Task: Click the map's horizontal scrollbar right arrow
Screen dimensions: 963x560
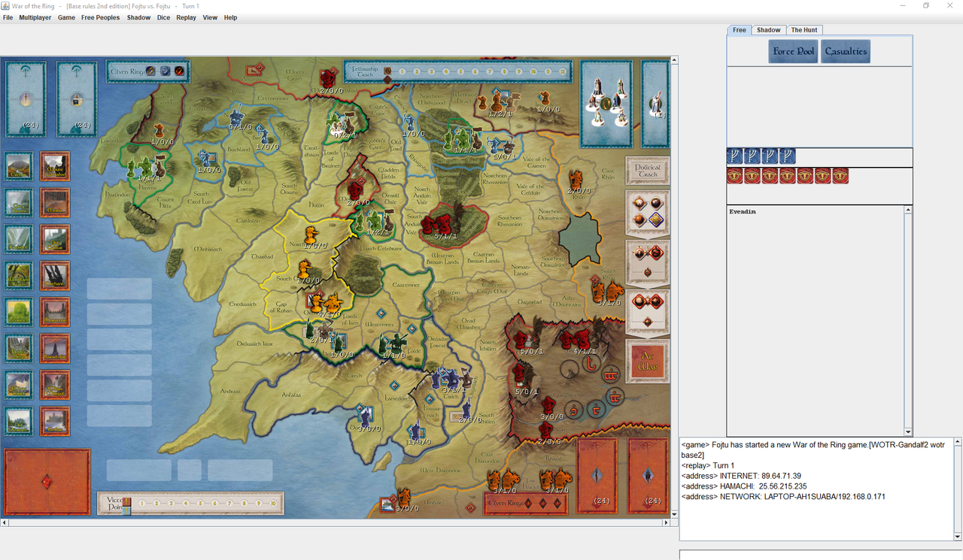Action: (666, 522)
